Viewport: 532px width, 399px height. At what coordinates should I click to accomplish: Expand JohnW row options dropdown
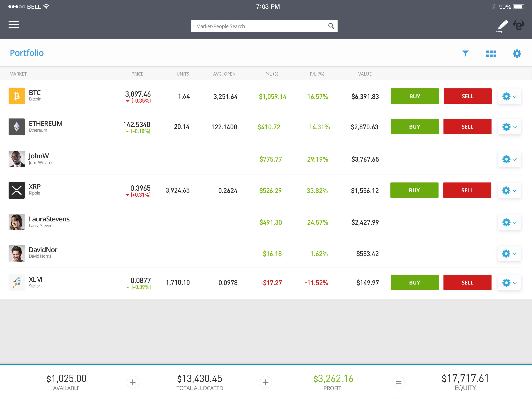(509, 159)
